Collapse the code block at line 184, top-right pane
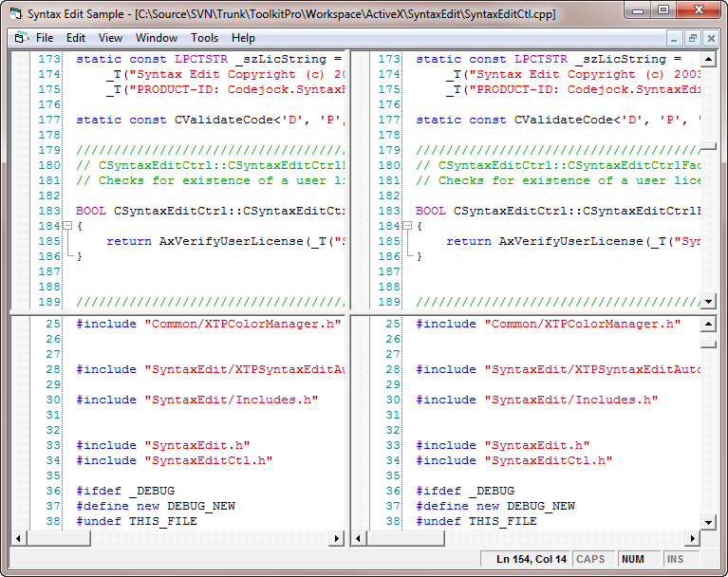 pyautogui.click(x=407, y=226)
